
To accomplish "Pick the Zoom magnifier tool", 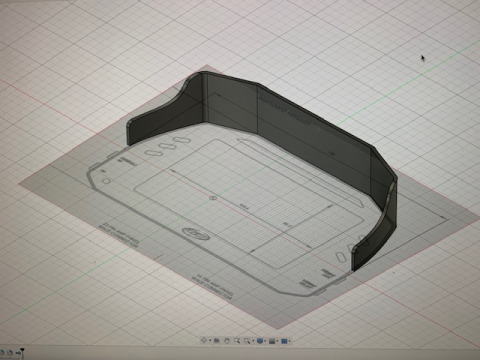I will (237, 341).
